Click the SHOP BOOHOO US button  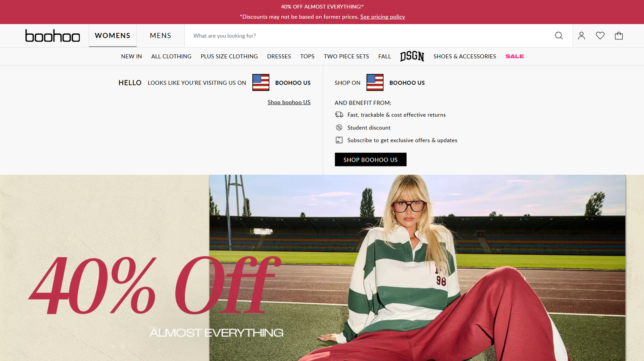point(370,160)
